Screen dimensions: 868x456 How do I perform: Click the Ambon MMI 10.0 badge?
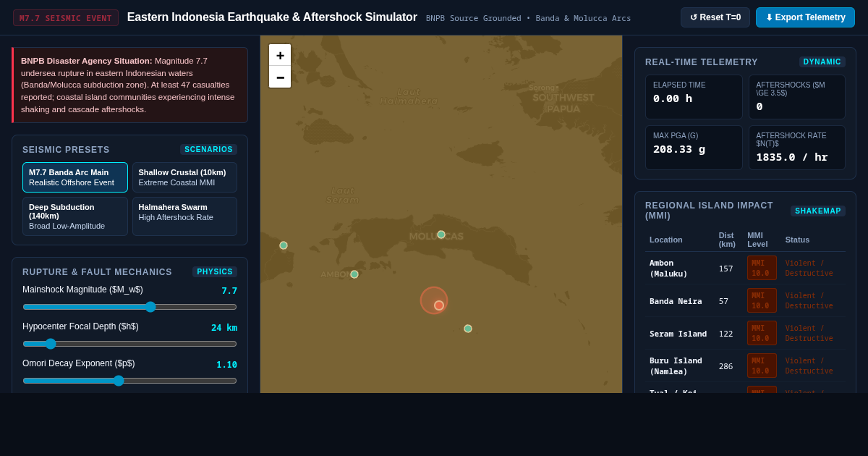(x=762, y=268)
